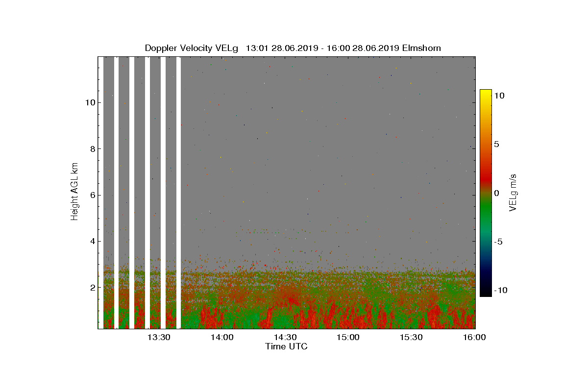Viewport: 588px width, 392px height.
Task: Click the colorbar value label 0
Action: 496,193
